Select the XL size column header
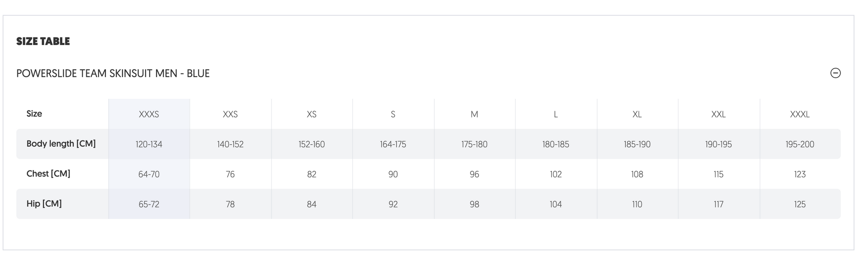868x268 pixels. (637, 114)
